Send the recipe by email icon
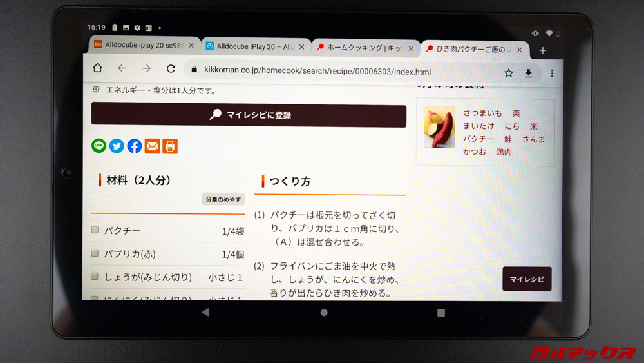644x363 pixels. point(152,146)
